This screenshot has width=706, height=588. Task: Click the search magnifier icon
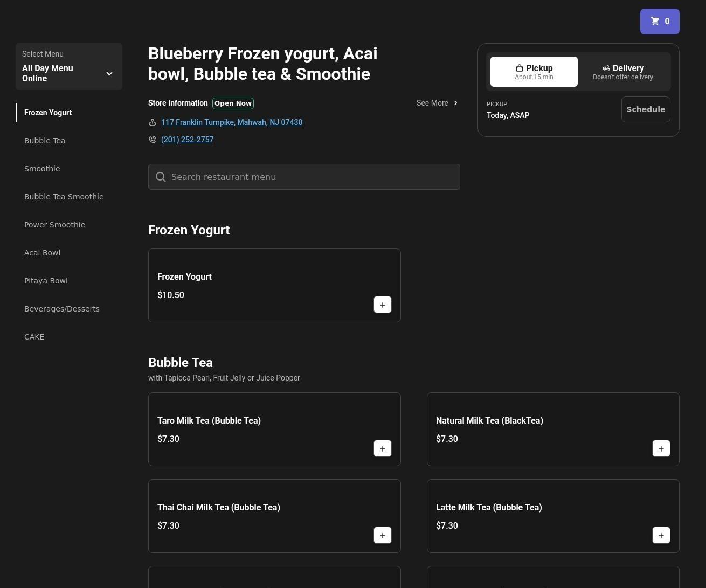coord(161,177)
